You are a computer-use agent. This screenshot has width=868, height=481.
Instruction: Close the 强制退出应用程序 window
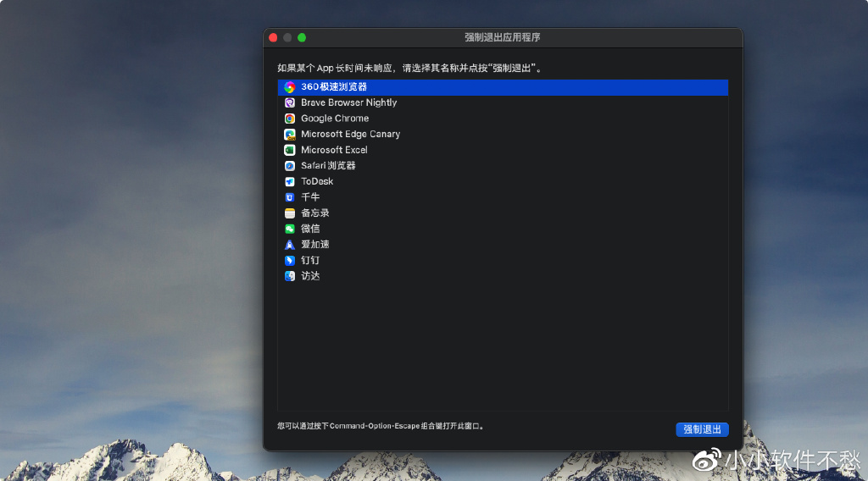273,37
